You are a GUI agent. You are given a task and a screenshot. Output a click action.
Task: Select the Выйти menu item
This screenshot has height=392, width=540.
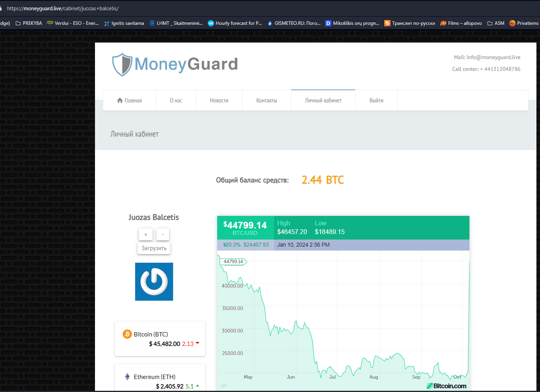376,100
